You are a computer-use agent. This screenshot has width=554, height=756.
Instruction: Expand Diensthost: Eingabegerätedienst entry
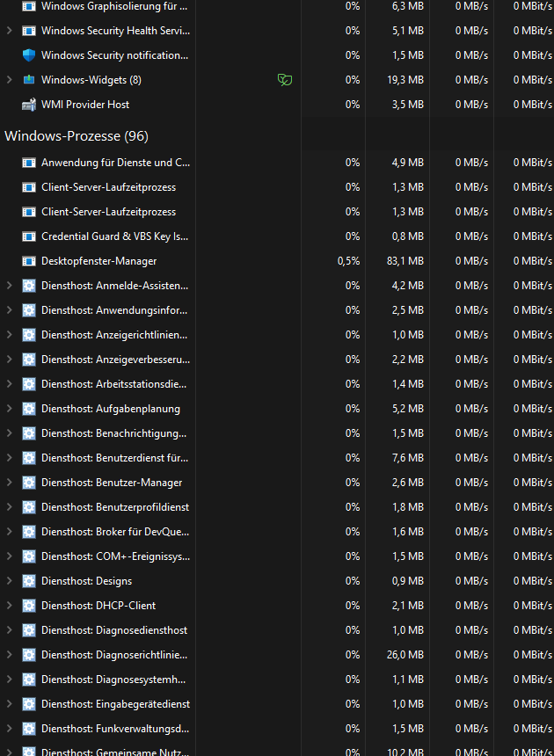point(9,703)
